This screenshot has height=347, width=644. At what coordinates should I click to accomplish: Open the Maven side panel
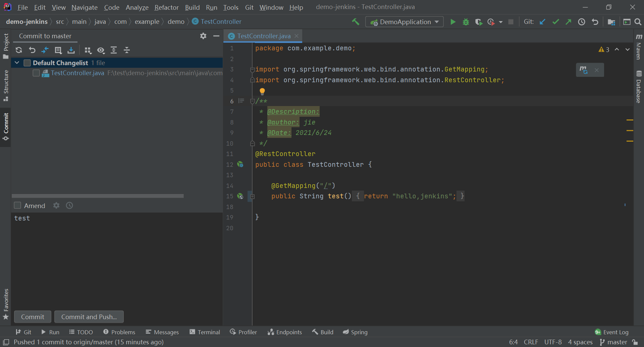639,46
